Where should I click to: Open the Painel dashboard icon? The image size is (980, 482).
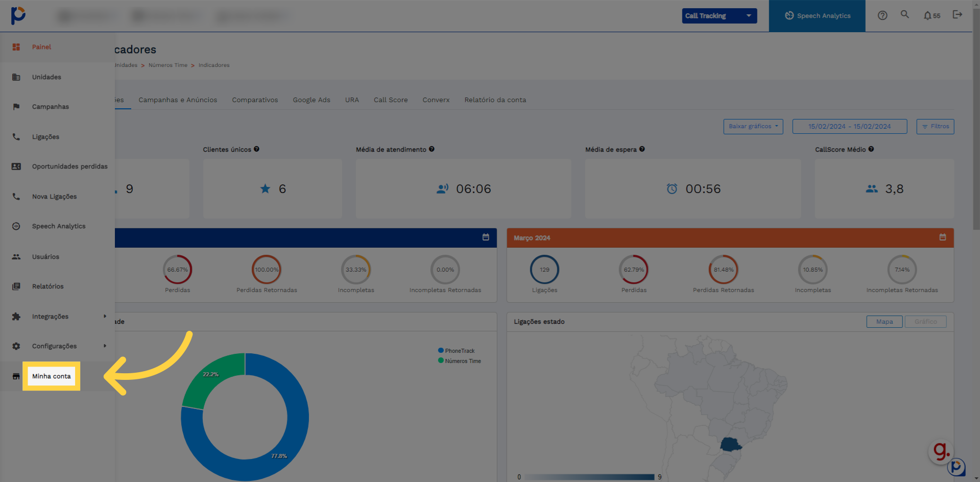pyautogui.click(x=16, y=47)
